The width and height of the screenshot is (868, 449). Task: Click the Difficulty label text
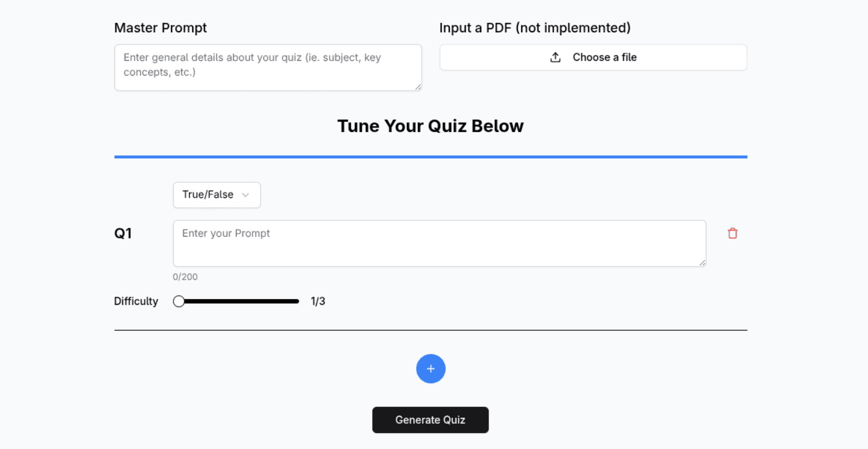[136, 301]
